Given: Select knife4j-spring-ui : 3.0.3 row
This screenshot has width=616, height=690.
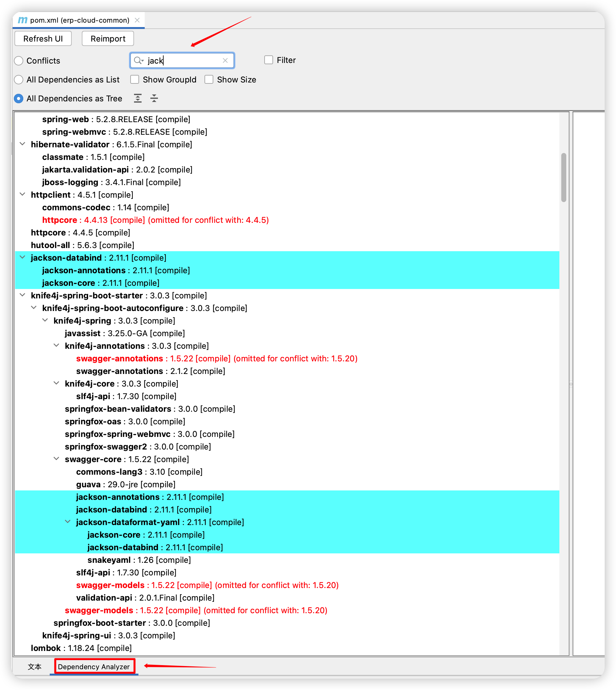Looking at the screenshot, I should tap(109, 635).
